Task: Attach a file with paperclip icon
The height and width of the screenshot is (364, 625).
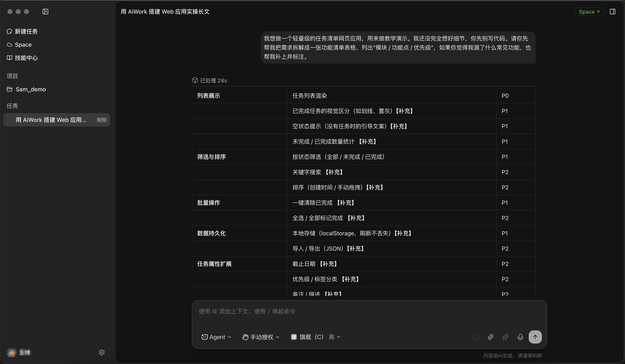Action: (490, 337)
